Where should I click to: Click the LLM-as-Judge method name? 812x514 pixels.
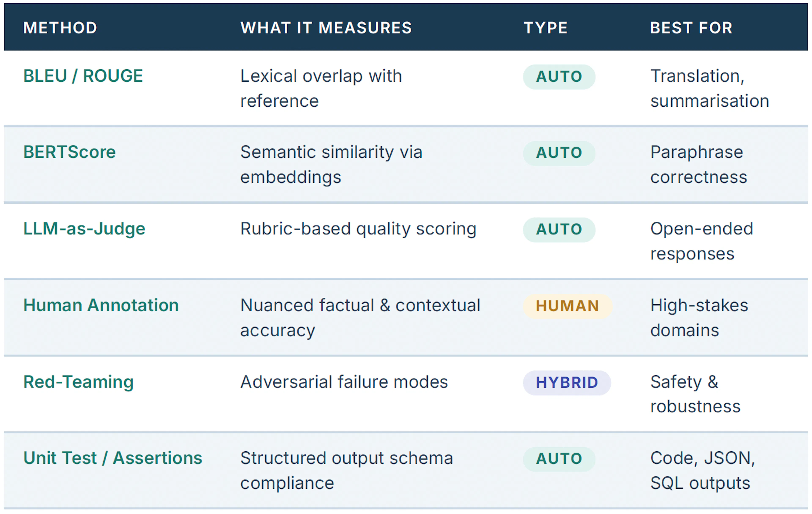click(84, 229)
